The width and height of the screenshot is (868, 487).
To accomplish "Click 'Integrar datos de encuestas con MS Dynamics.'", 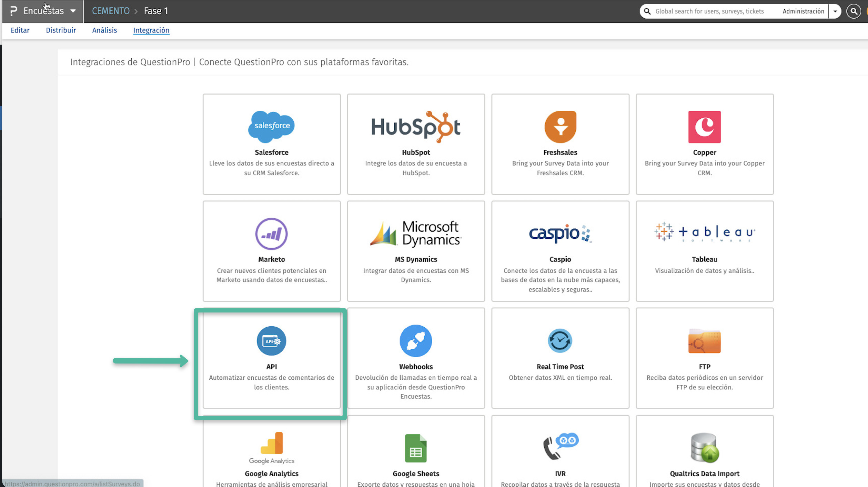I will click(416, 275).
